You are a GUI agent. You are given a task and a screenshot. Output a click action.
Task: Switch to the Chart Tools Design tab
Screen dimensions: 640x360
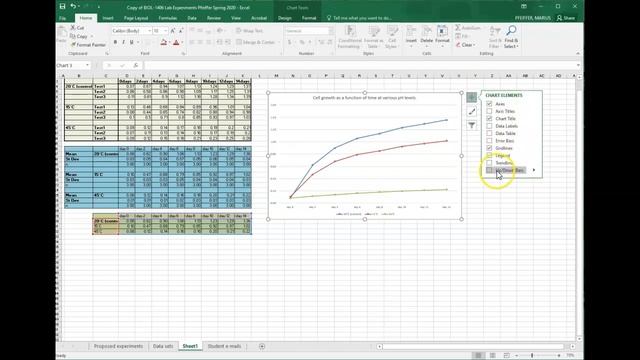[x=284, y=18]
